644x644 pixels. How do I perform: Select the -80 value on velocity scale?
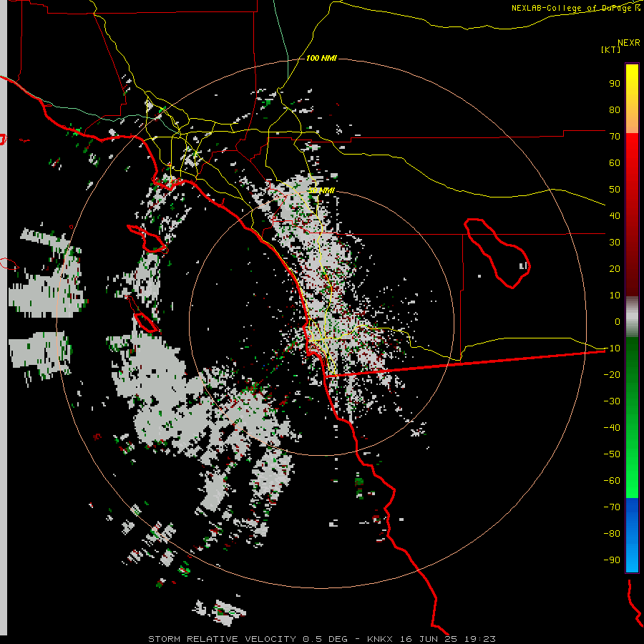612,534
